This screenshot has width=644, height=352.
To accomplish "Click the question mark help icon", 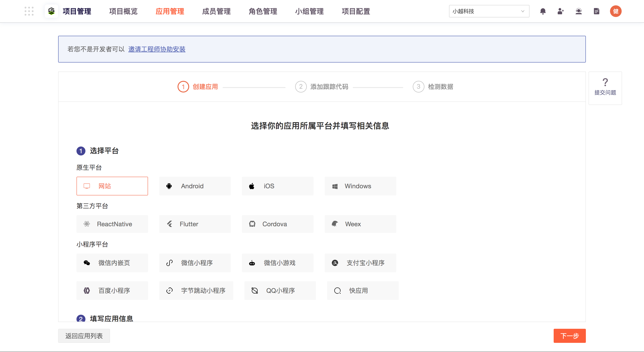I will (x=605, y=82).
